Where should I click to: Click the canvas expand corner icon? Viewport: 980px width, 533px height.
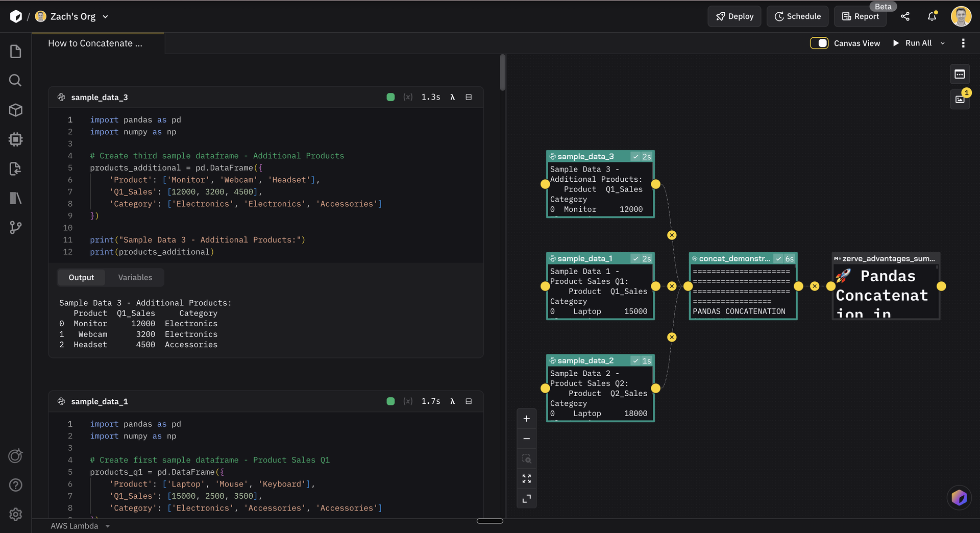coord(527,498)
